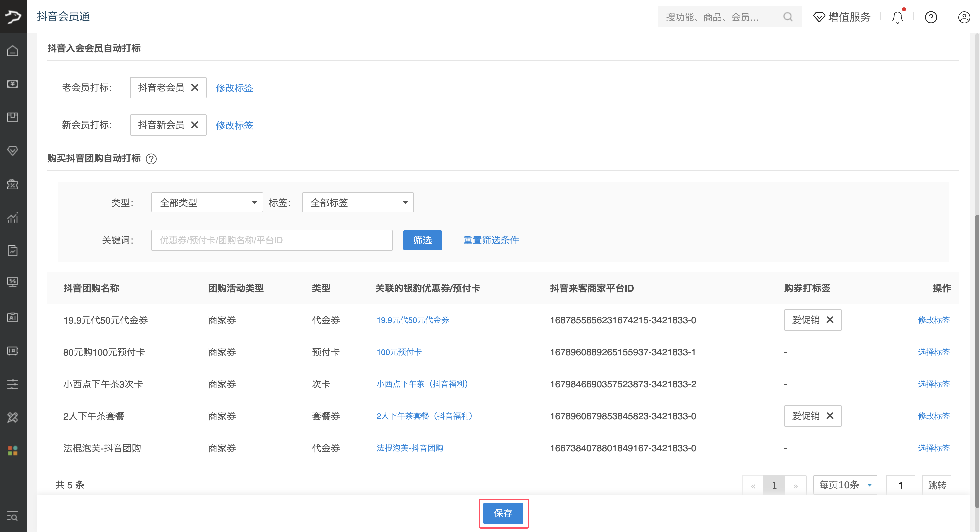Click platform ID 1687855656231674215-3421833-0
Viewport: 980px width, 532px height.
coord(623,320)
